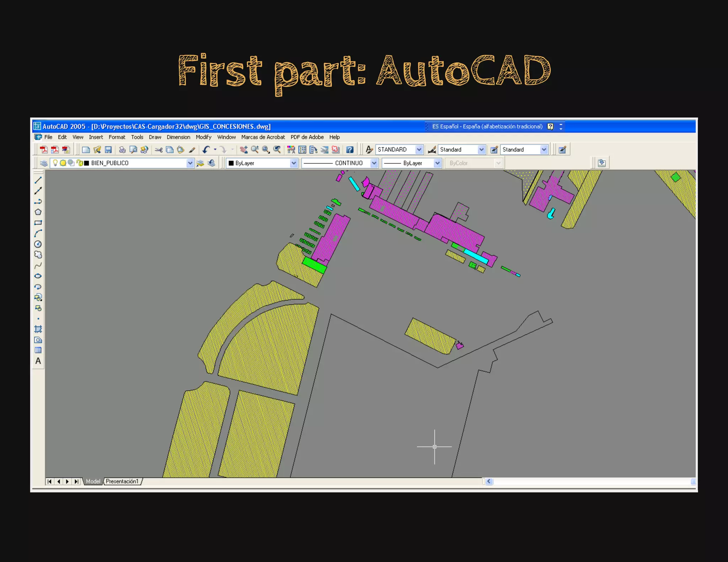
Task: Click the Pan Realtime hand icon
Action: (244, 150)
